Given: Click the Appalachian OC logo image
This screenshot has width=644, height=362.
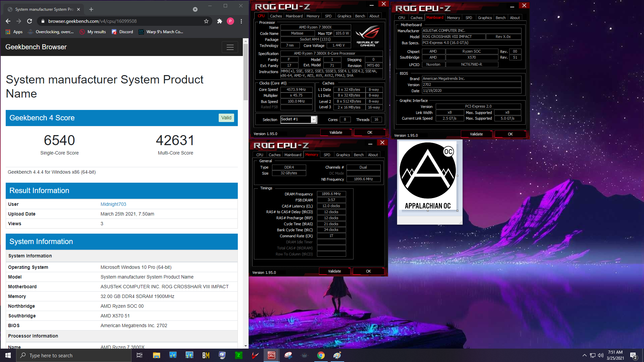Looking at the screenshot, I should point(428,176).
